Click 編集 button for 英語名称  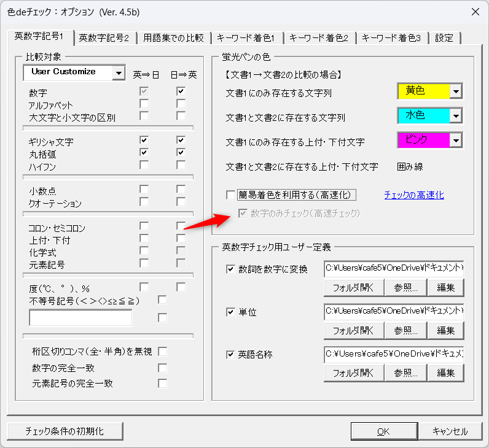pyautogui.click(x=445, y=373)
